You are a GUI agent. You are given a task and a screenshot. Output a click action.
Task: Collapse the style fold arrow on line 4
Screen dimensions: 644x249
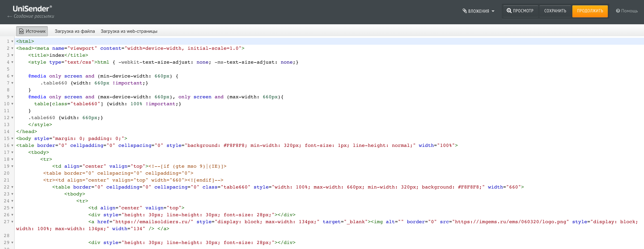tap(12, 62)
